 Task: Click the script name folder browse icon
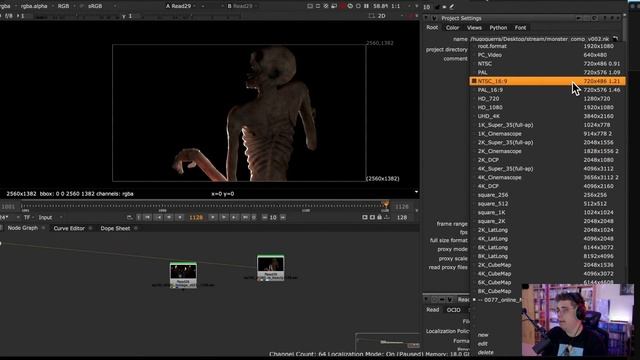point(616,39)
